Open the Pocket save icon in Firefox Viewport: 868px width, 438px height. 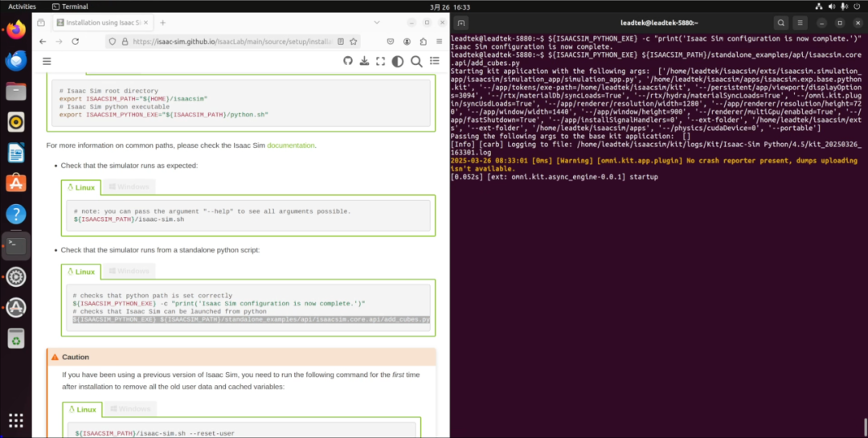coord(391,42)
